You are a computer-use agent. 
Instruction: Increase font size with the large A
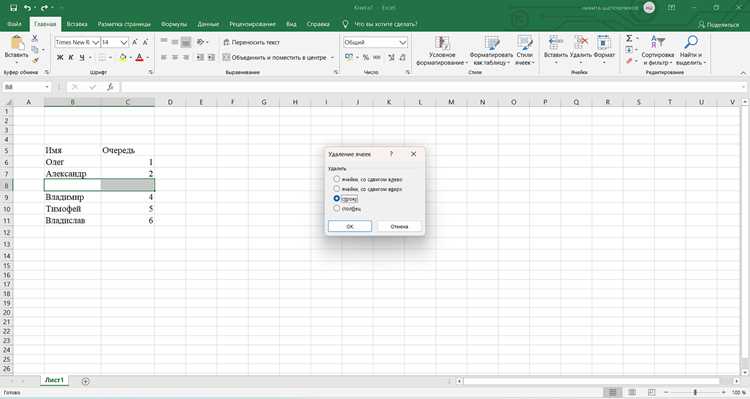135,43
